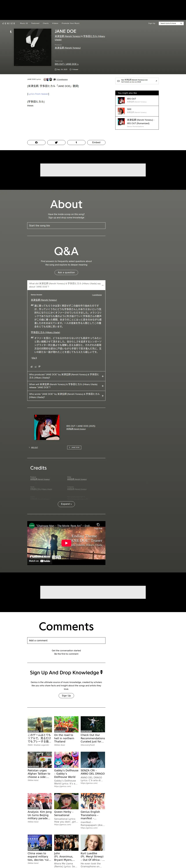186x868 pixels.
Task: Open Videos menu item
Action: 55,23
